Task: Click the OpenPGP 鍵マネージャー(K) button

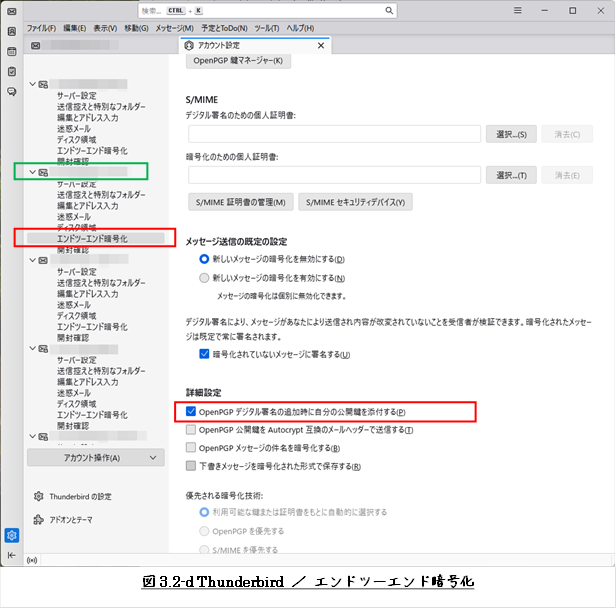Action: (238, 61)
